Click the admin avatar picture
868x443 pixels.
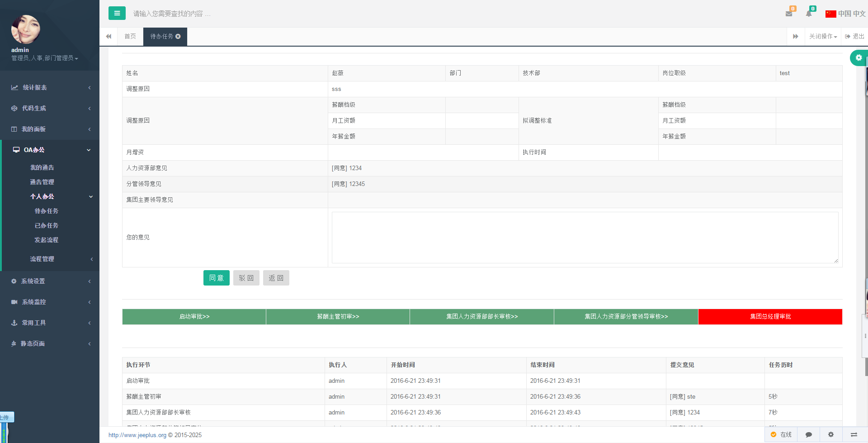[26, 29]
